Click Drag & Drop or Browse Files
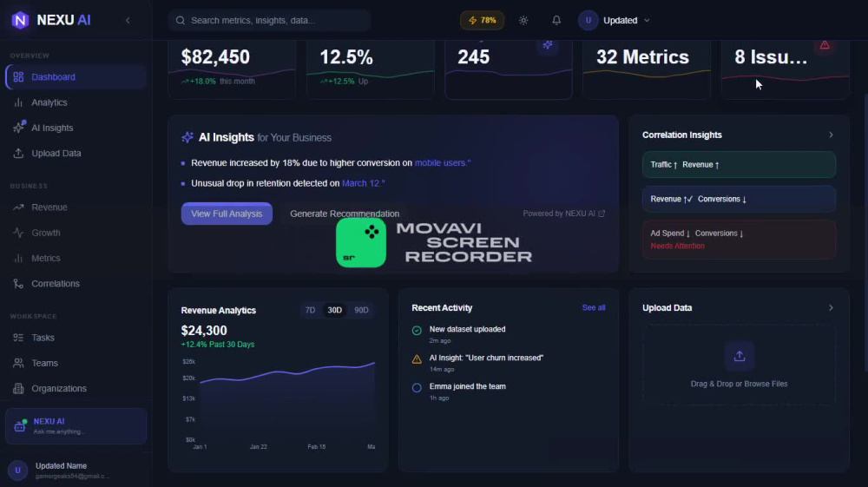The image size is (868, 487). point(739,384)
